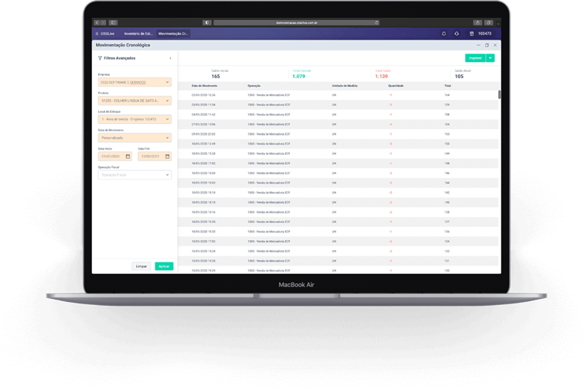Select the row with total 137
This screenshot has height=391, width=588.
(x=338, y=222)
